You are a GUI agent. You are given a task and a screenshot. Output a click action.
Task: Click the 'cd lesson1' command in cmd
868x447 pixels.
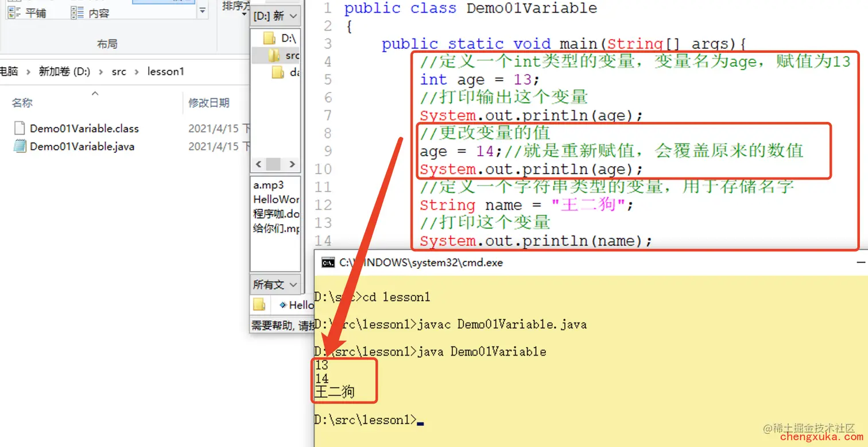(397, 297)
